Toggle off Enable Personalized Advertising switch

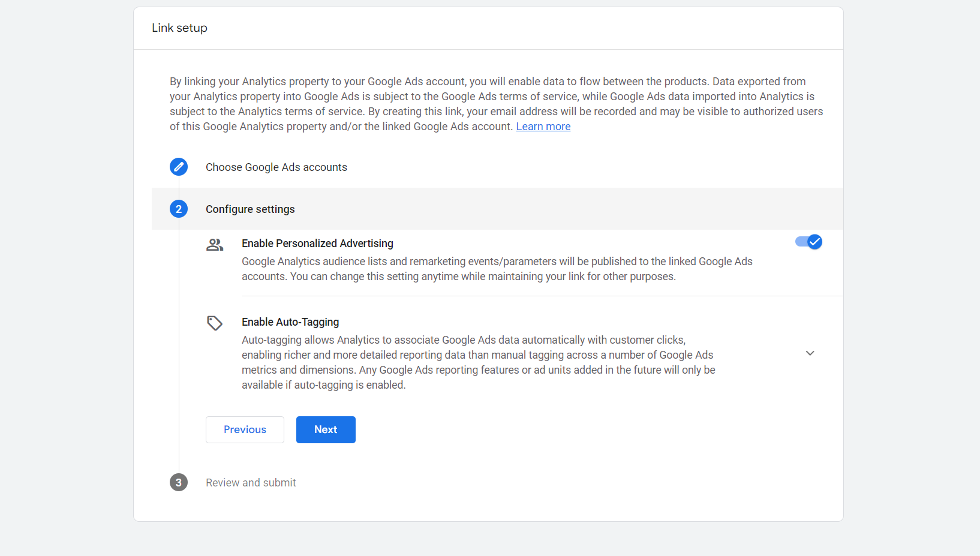(x=808, y=242)
